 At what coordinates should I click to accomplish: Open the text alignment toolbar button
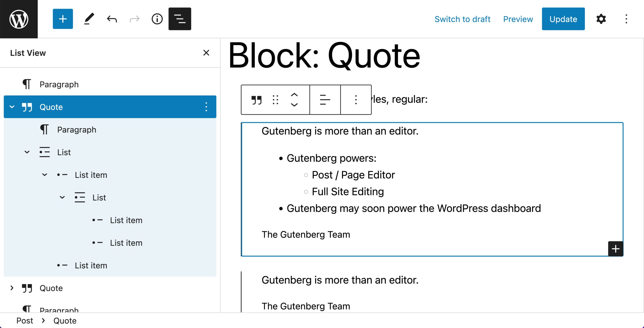click(325, 100)
